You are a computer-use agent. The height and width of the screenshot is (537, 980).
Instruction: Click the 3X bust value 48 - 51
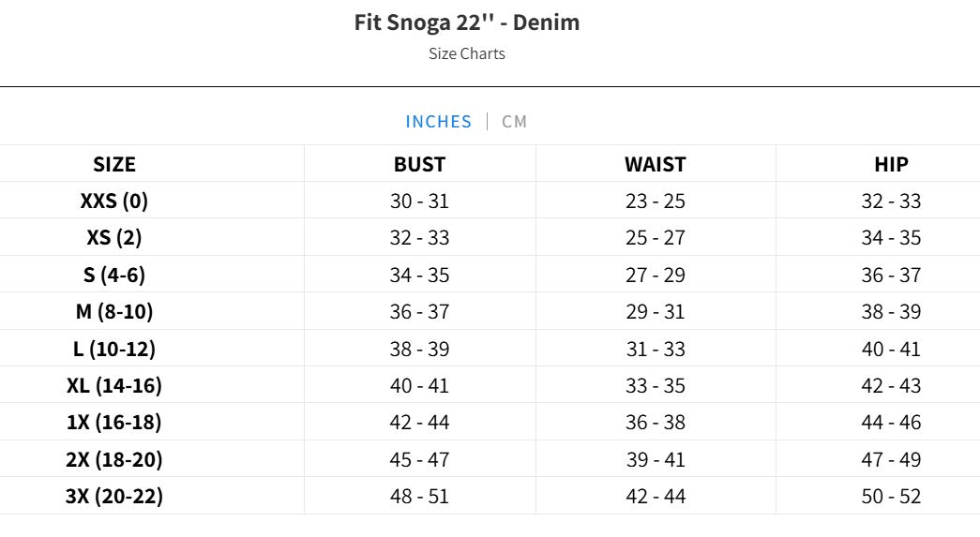click(x=419, y=496)
